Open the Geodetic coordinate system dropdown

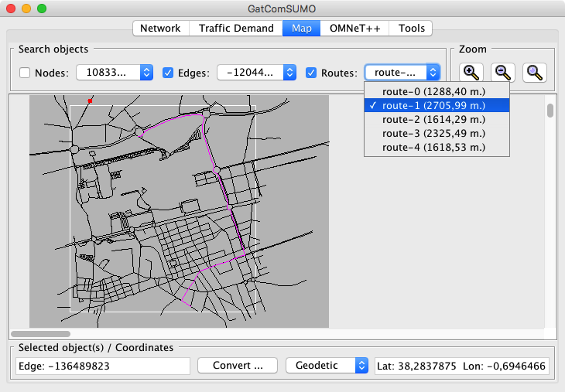tap(326, 365)
